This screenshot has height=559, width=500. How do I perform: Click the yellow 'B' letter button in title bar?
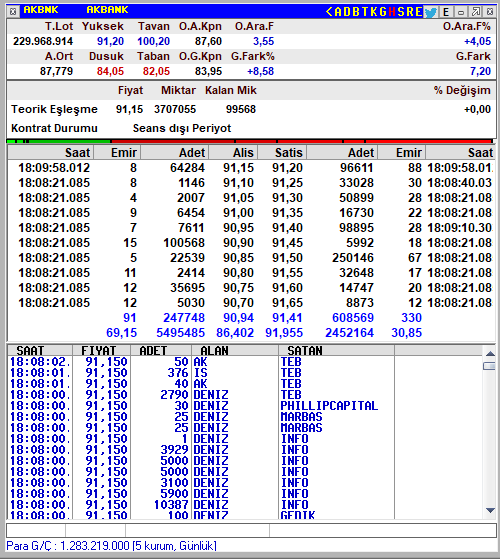(x=356, y=12)
